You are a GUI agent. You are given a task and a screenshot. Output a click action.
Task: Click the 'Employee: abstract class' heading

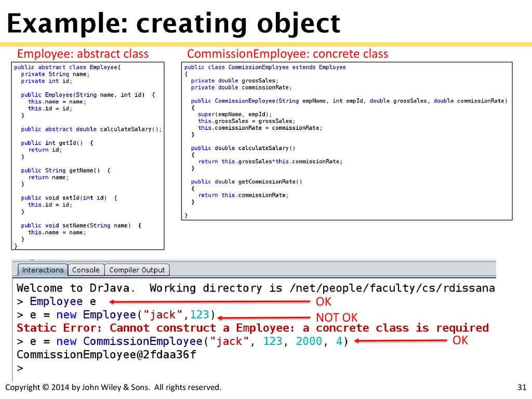pyautogui.click(x=83, y=54)
